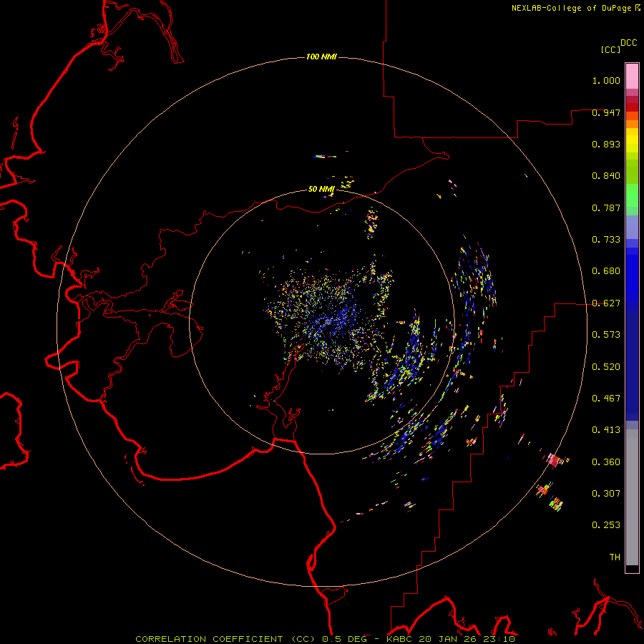The image size is (644, 644).
Task: Select the 0.787 scale value
Action: [606, 208]
